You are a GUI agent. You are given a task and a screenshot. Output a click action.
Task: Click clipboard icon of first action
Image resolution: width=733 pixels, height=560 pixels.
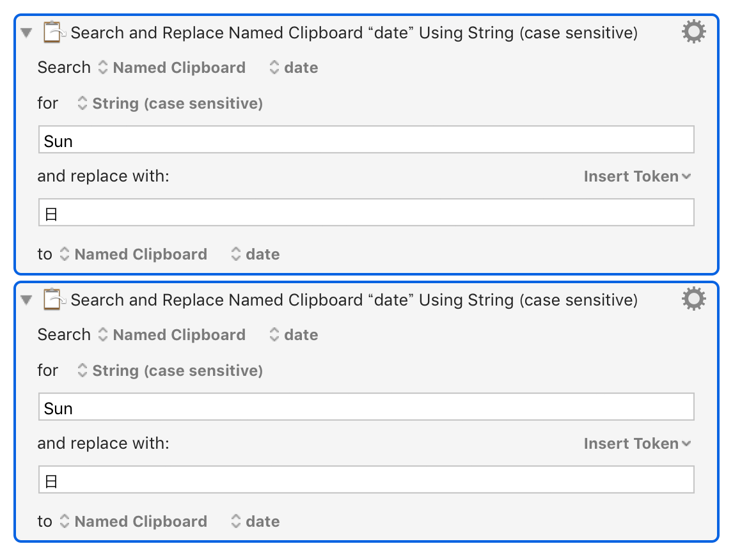(x=54, y=32)
